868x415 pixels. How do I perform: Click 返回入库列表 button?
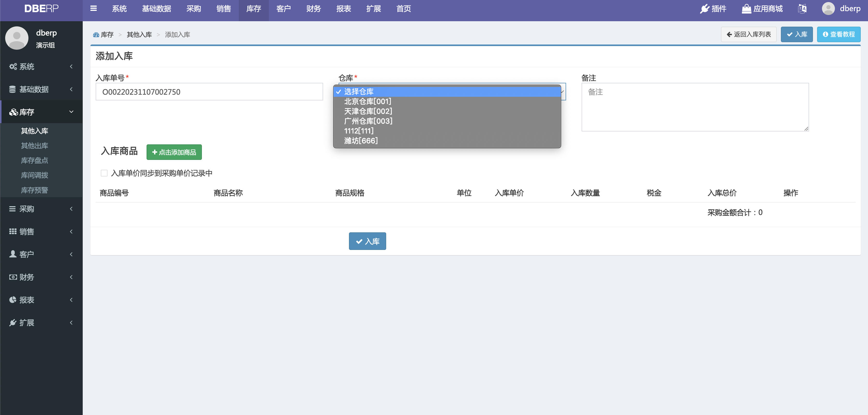[x=748, y=34]
